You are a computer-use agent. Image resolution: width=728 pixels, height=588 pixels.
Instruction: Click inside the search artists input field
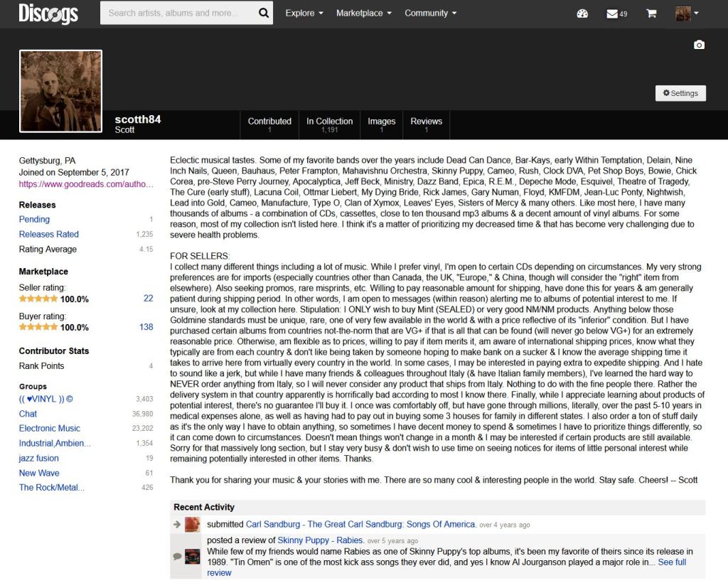tap(178, 13)
